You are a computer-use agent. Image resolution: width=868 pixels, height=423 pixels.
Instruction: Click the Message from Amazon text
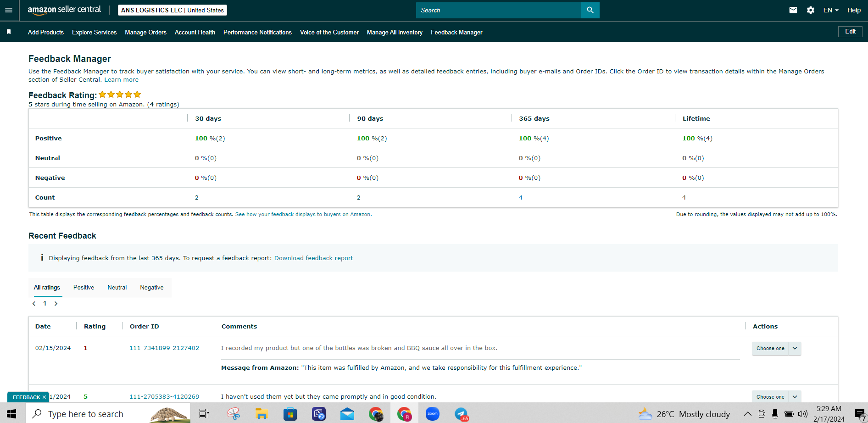tap(401, 367)
